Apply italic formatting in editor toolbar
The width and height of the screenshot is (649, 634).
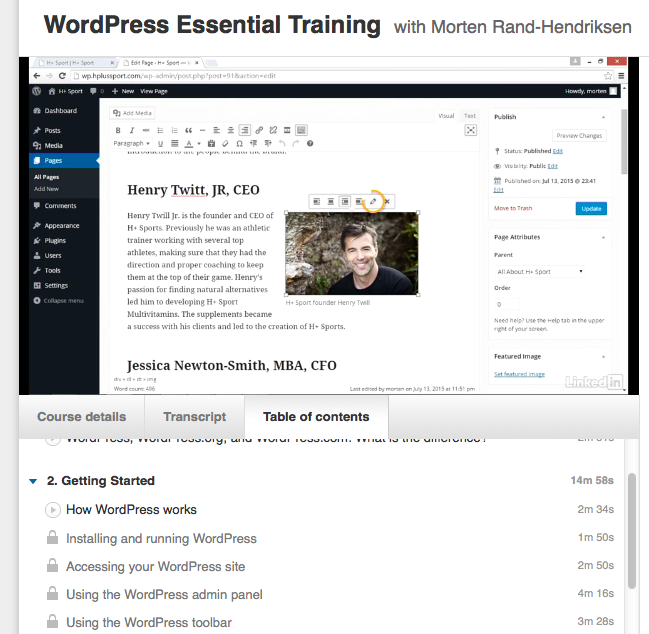pos(132,130)
